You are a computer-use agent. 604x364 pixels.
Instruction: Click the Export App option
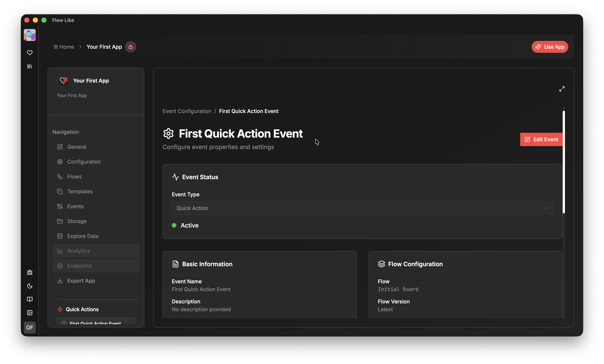[81, 281]
